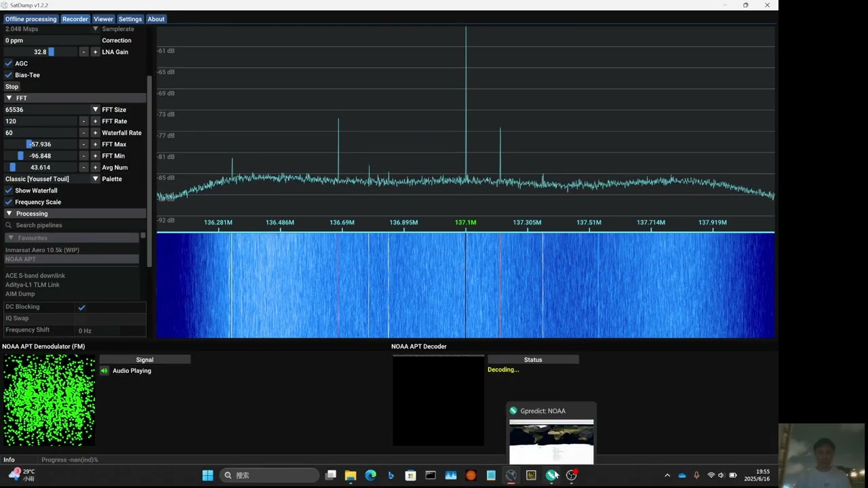Select the ACE S-band downlink pipeline
The image size is (868, 488).
pyautogui.click(x=35, y=276)
